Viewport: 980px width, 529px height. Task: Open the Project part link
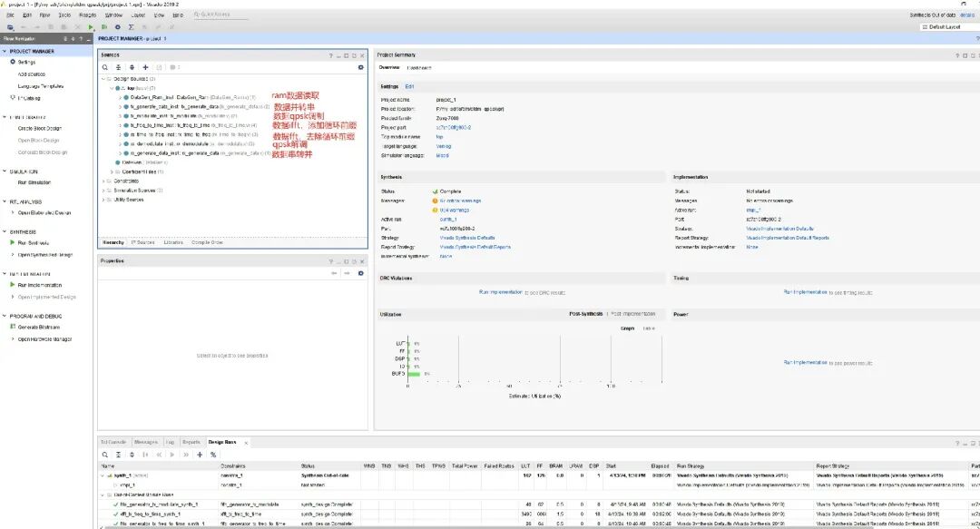453,128
